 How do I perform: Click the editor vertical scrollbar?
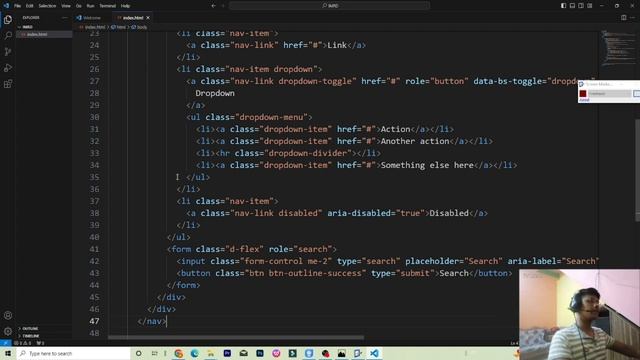pos(637,170)
